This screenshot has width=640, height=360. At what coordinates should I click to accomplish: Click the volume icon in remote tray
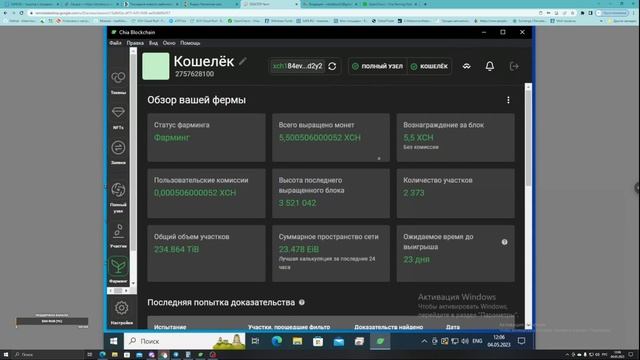465,341
